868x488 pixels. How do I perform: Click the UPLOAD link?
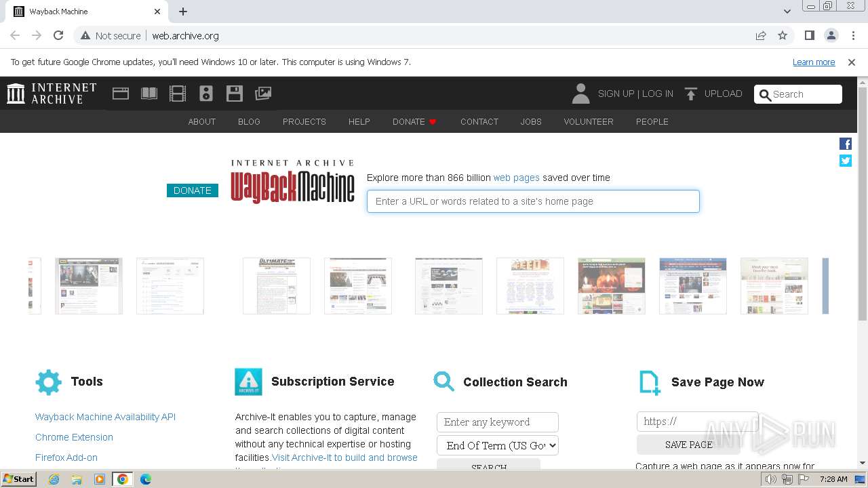click(723, 94)
